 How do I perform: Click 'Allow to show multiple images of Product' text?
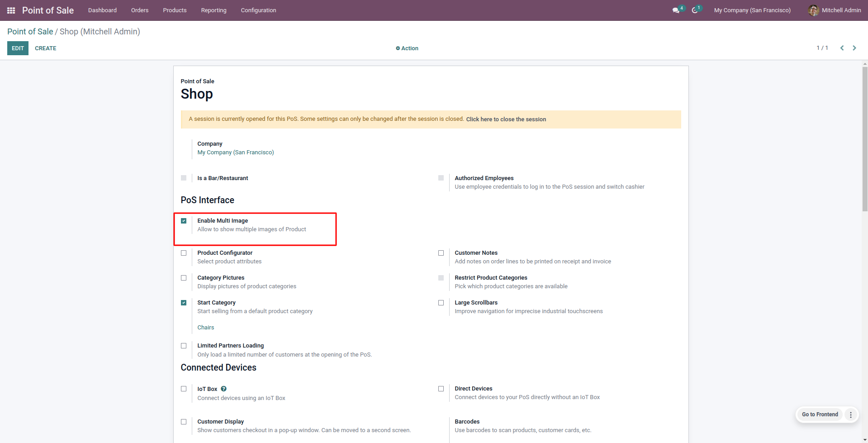pyautogui.click(x=252, y=229)
